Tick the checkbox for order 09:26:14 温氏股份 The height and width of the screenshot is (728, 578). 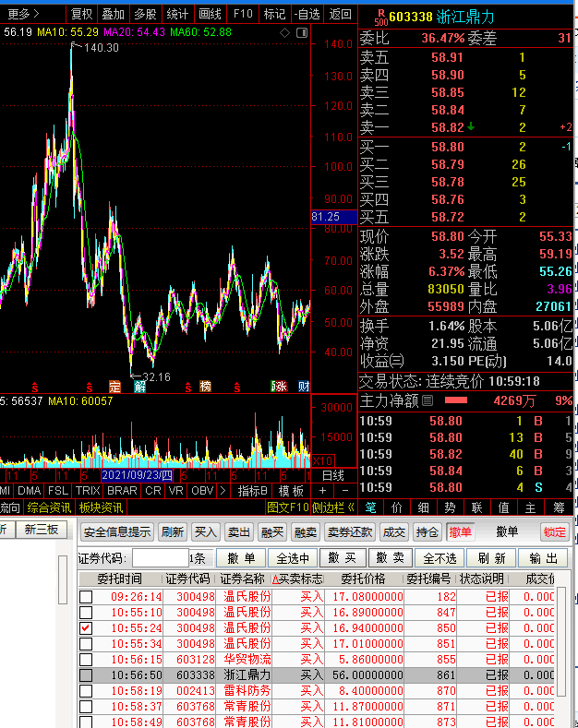(x=86, y=597)
